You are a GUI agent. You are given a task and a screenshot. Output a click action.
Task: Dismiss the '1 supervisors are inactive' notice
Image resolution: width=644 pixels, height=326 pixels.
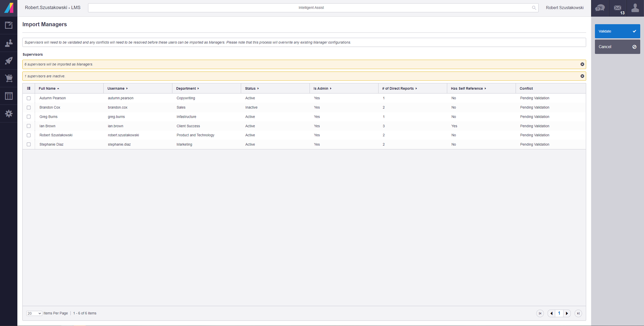tap(582, 76)
